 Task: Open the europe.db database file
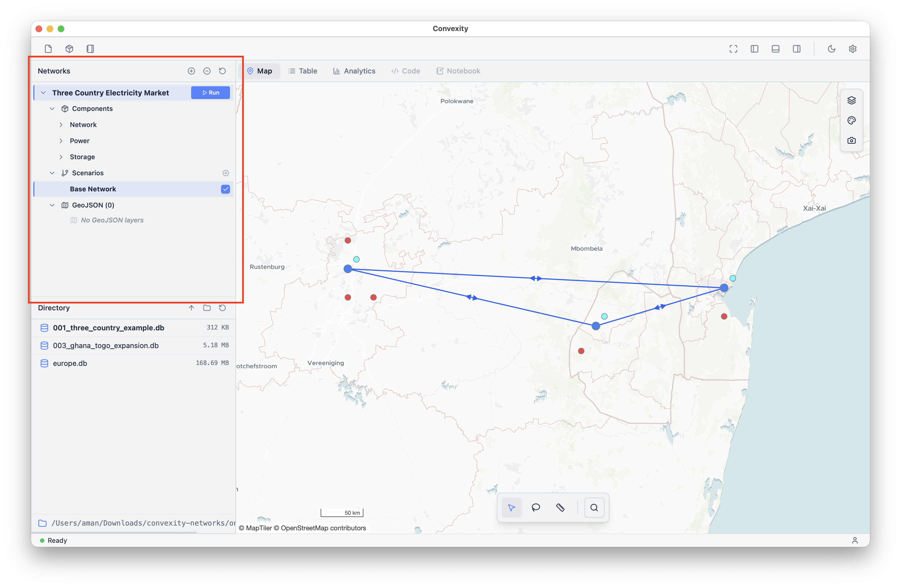[x=70, y=363]
